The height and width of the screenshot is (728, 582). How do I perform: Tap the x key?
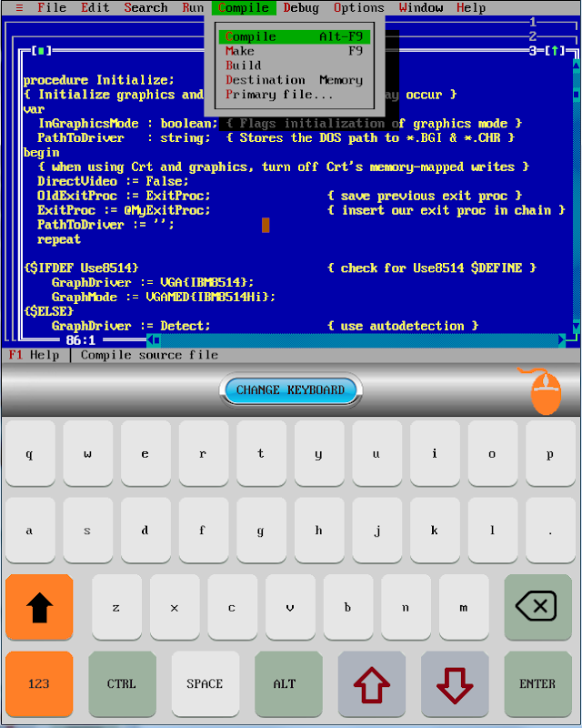pyautogui.click(x=175, y=607)
